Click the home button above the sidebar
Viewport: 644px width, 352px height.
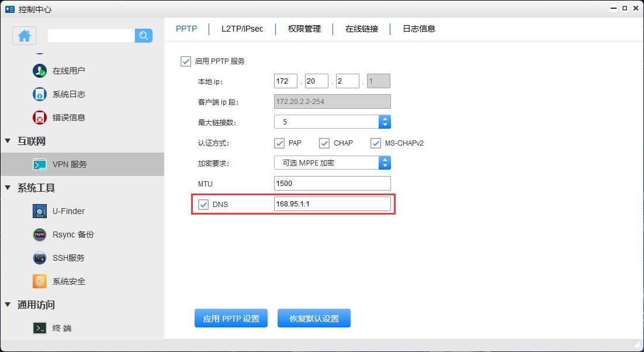24,36
